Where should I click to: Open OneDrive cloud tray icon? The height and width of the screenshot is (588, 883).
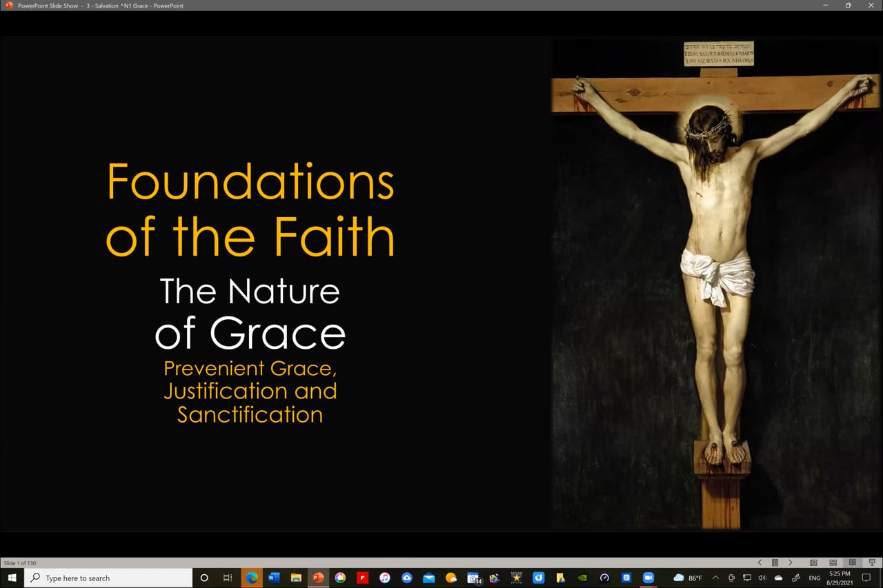click(x=779, y=578)
